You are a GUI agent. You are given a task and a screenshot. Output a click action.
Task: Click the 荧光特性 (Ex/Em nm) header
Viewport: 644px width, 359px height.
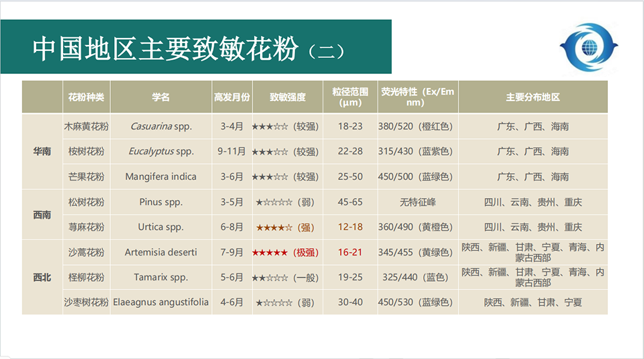(417, 97)
